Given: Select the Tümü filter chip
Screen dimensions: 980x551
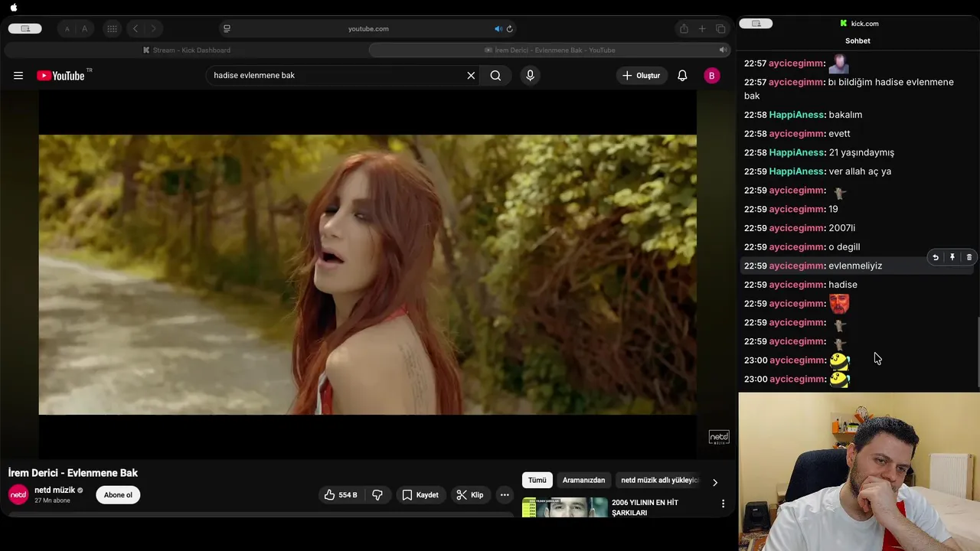Looking at the screenshot, I should point(537,481).
